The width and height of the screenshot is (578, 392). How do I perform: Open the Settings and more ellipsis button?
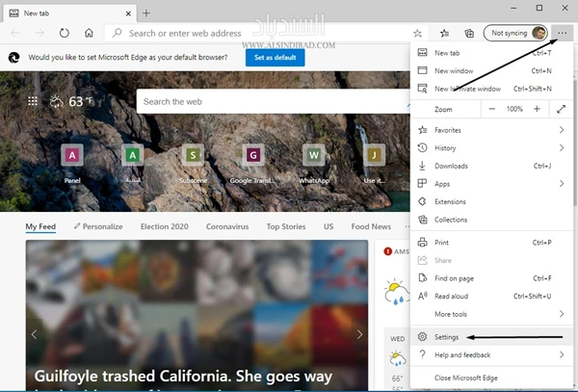pyautogui.click(x=562, y=33)
